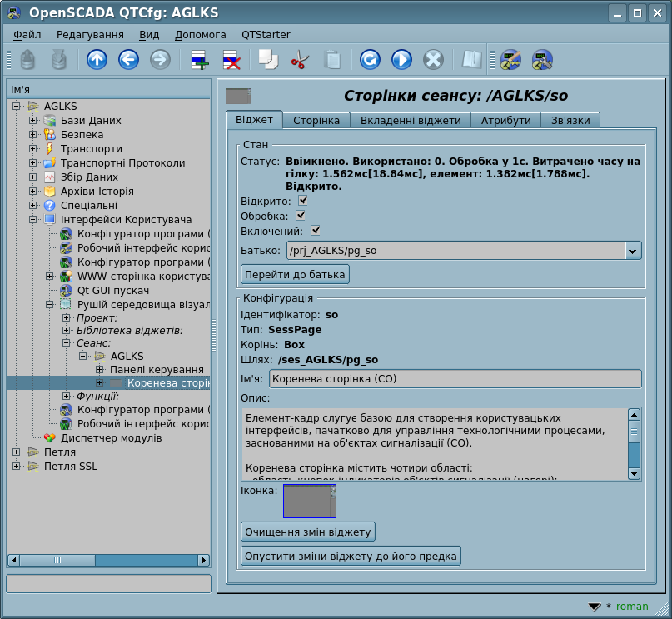Expand the Проект: branch
The height and width of the screenshot is (619, 672).
(66, 317)
